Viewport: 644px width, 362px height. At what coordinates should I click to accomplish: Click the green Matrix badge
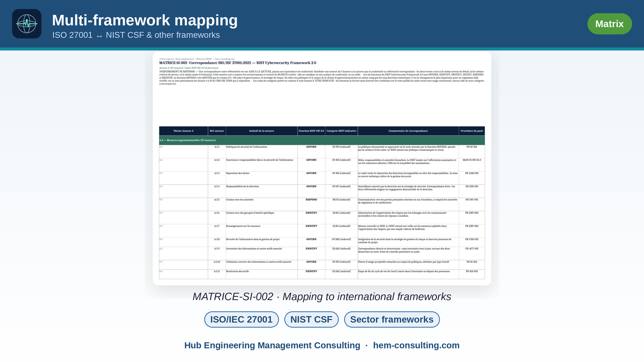click(609, 24)
